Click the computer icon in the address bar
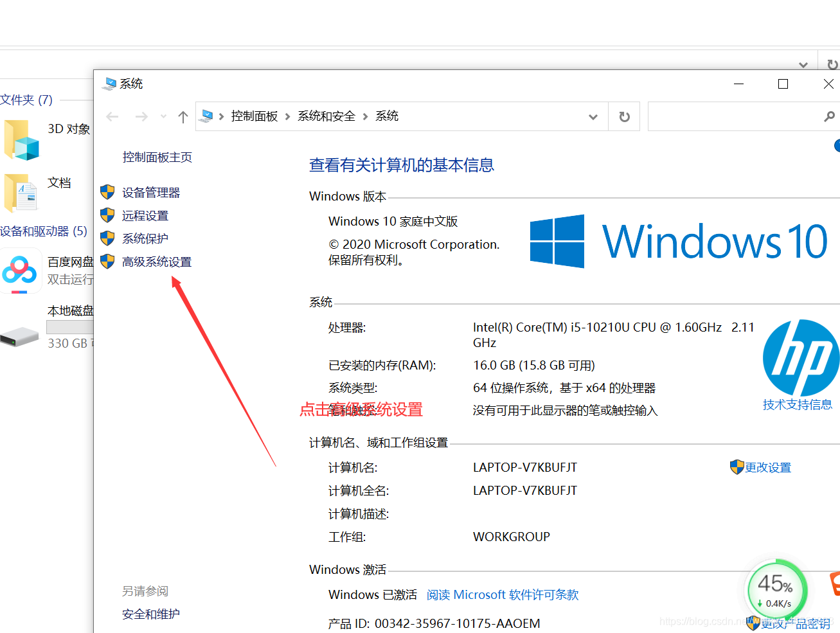This screenshot has width=840, height=633. [x=207, y=116]
